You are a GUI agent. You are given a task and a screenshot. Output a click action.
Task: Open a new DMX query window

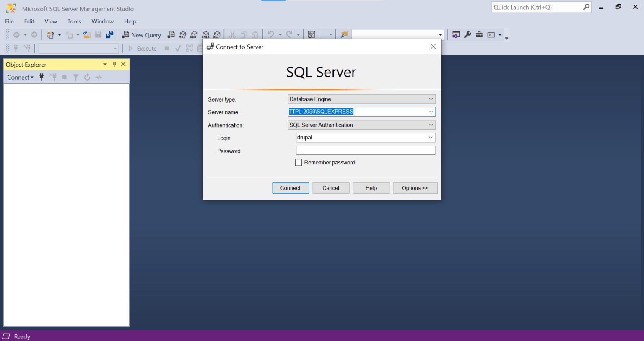(194, 35)
